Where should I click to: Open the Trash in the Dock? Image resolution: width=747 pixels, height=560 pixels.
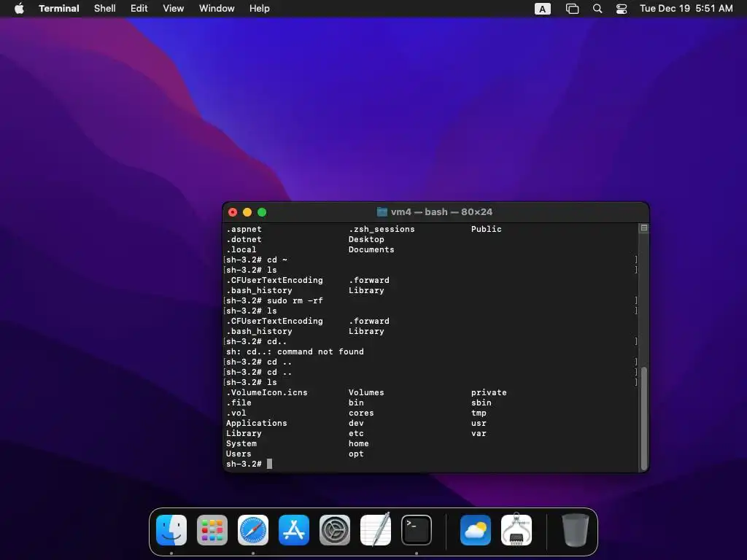point(576,530)
